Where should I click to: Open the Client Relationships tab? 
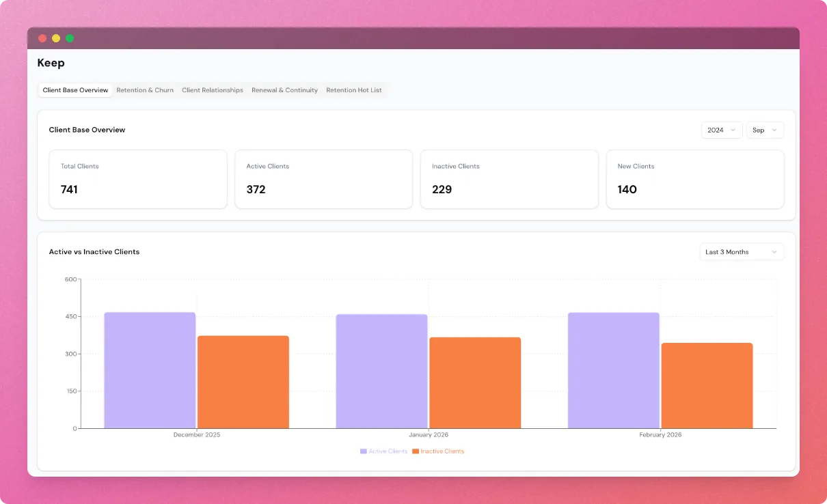coord(212,89)
